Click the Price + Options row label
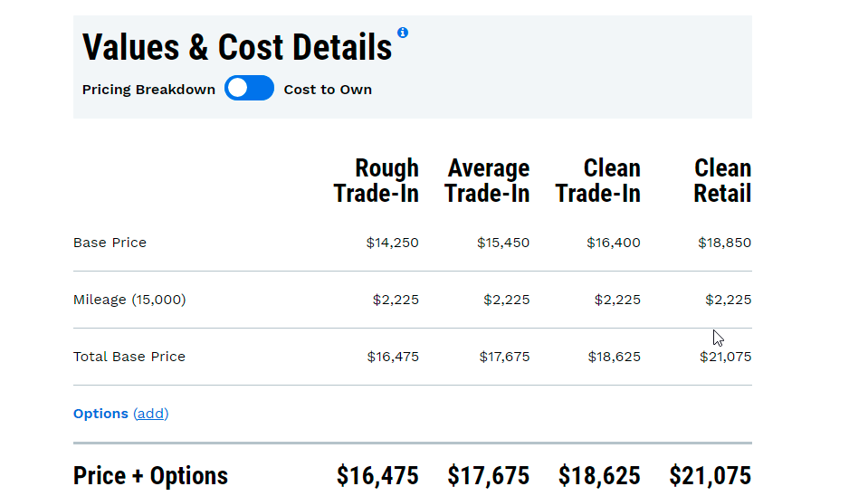 click(150, 476)
